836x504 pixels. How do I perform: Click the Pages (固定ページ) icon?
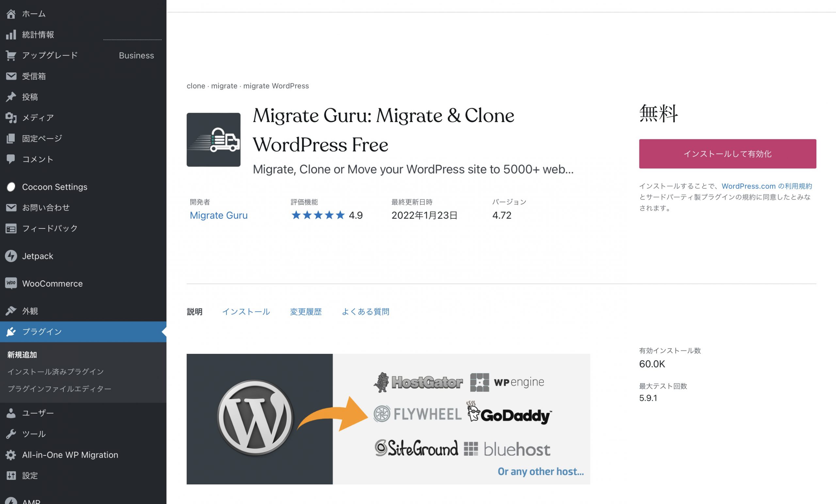click(11, 138)
